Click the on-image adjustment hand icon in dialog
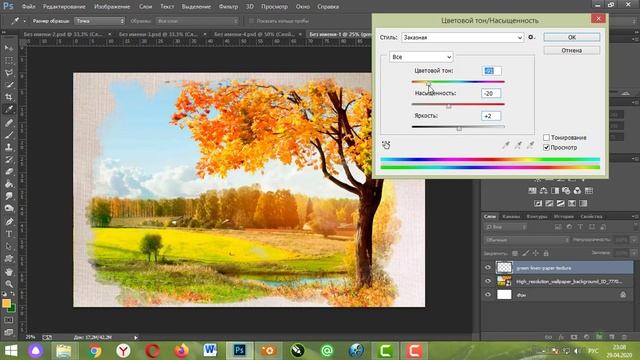 [386, 145]
